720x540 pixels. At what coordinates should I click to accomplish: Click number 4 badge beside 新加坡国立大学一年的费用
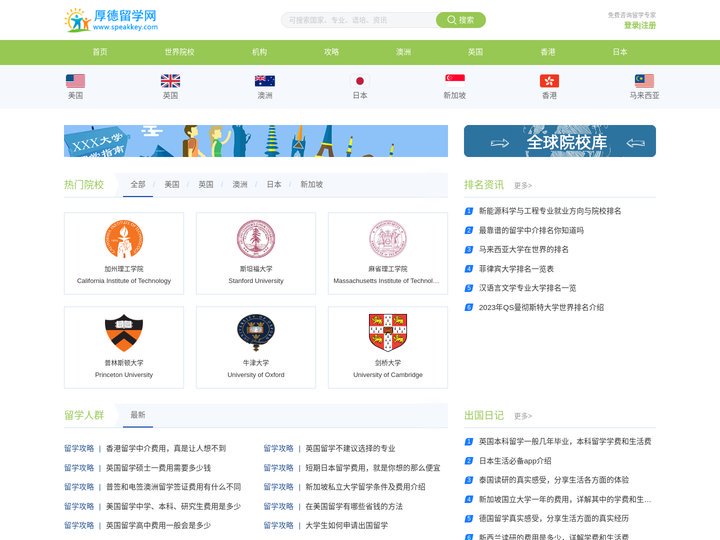click(469, 500)
